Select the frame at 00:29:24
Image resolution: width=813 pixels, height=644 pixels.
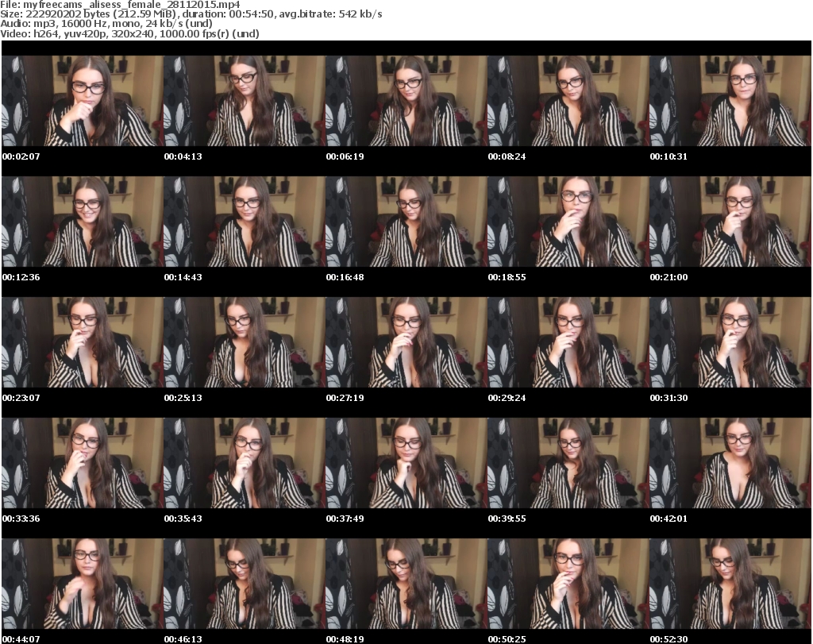(x=568, y=342)
